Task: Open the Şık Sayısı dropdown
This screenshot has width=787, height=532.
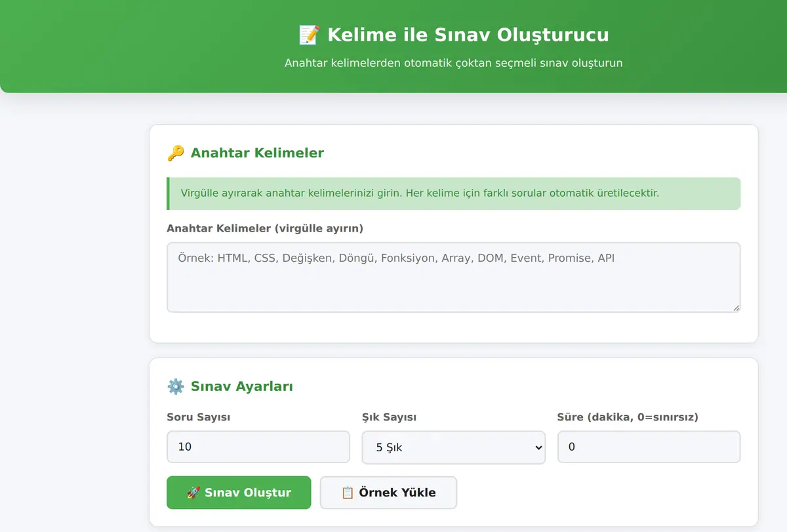Action: tap(454, 447)
